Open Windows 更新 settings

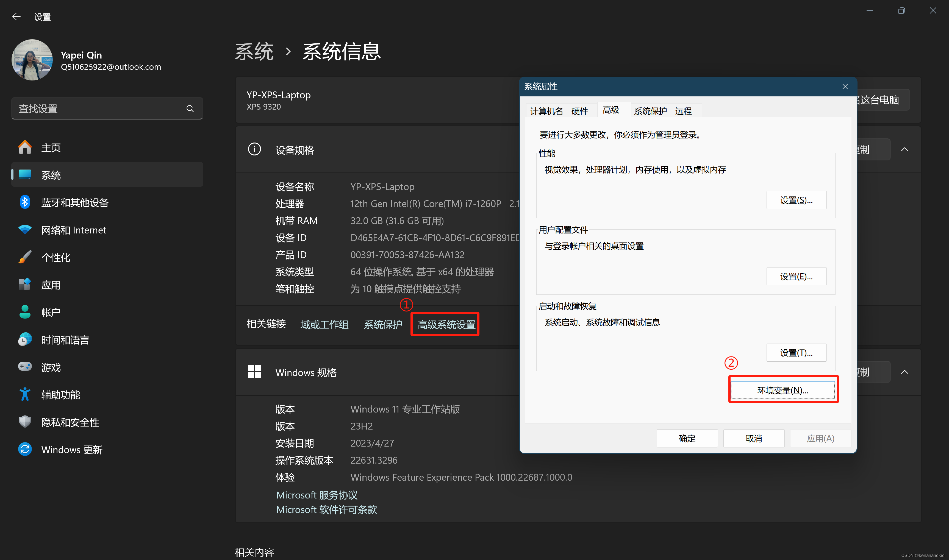point(107,449)
